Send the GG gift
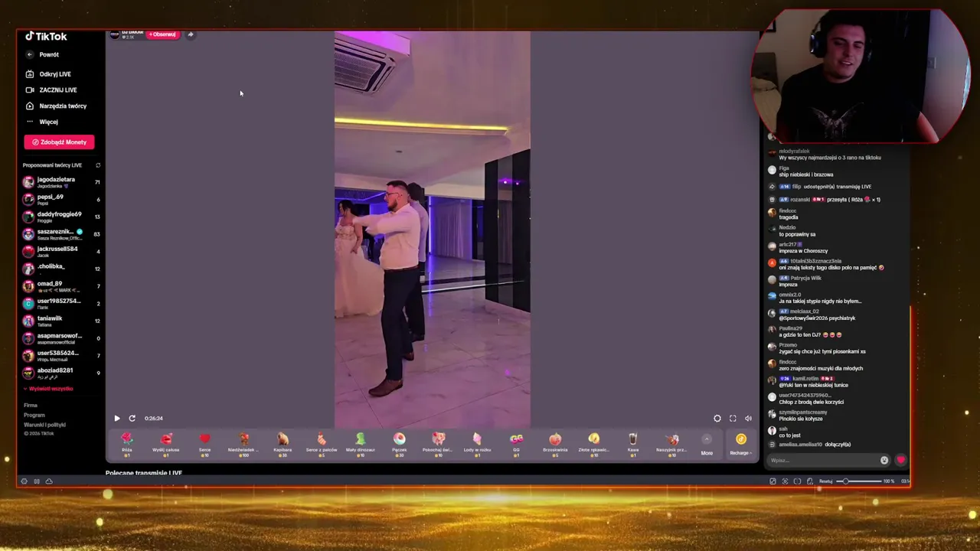Viewport: 980px width, 551px height. click(x=516, y=445)
